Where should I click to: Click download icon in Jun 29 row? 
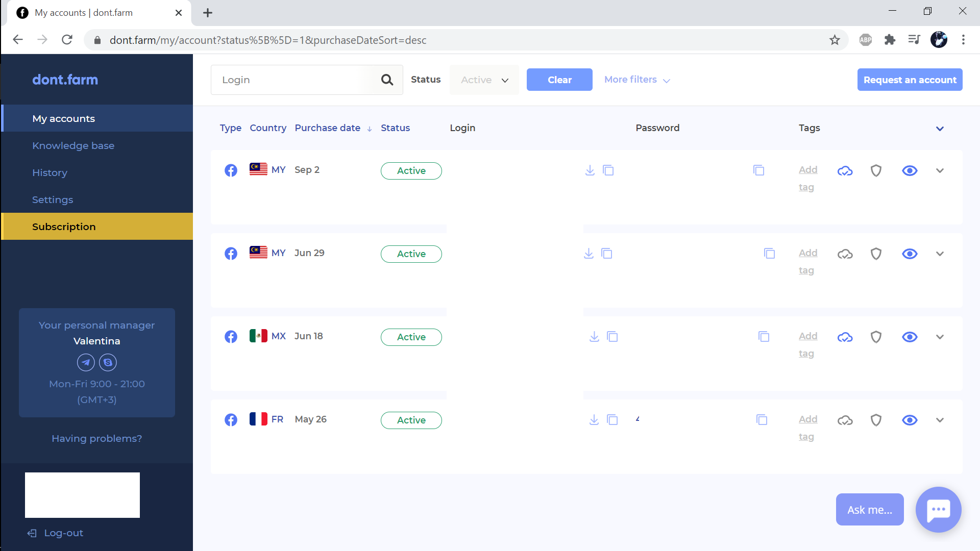point(589,254)
